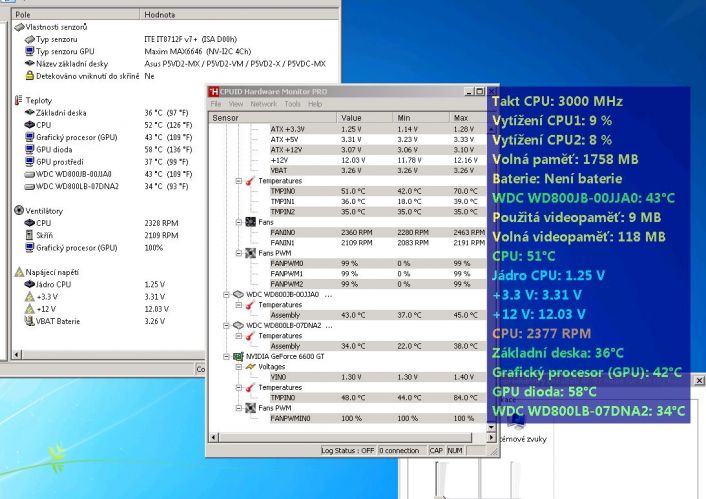Click the Voltages lightning icon under NVIDIA GeForce
Screen dimensions: 706x499
(250, 367)
